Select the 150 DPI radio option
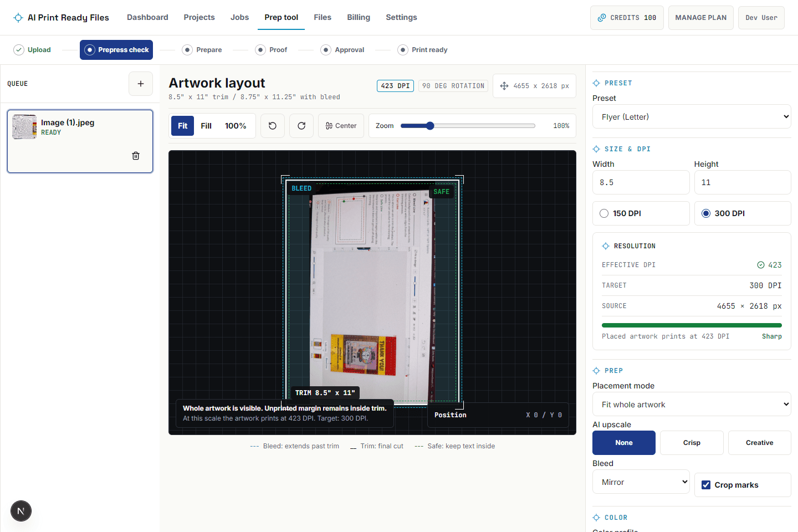Viewport: 798px width, 532px height. coord(604,213)
